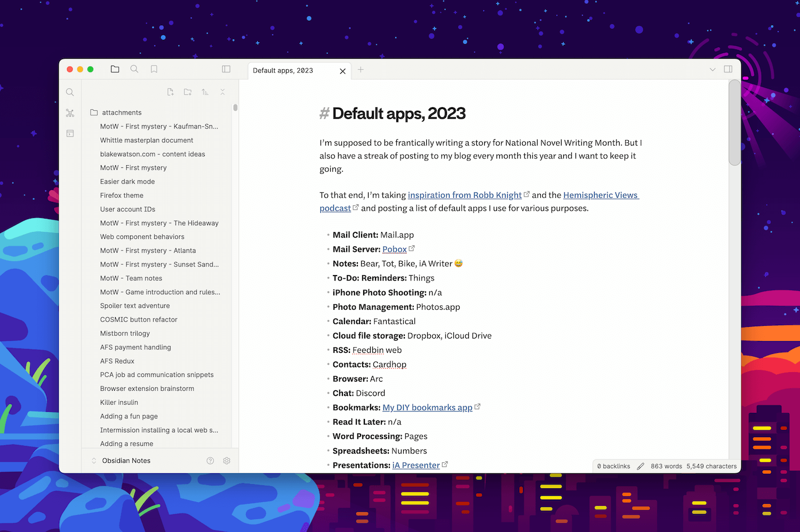Open the Mistborn trilogy note
The image size is (800, 532).
point(125,333)
